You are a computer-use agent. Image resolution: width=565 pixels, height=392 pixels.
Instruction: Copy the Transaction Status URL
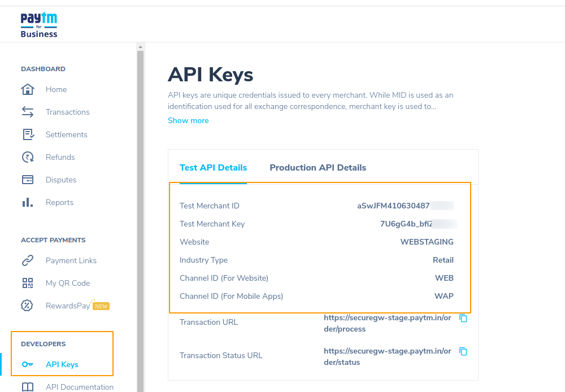pos(463,351)
